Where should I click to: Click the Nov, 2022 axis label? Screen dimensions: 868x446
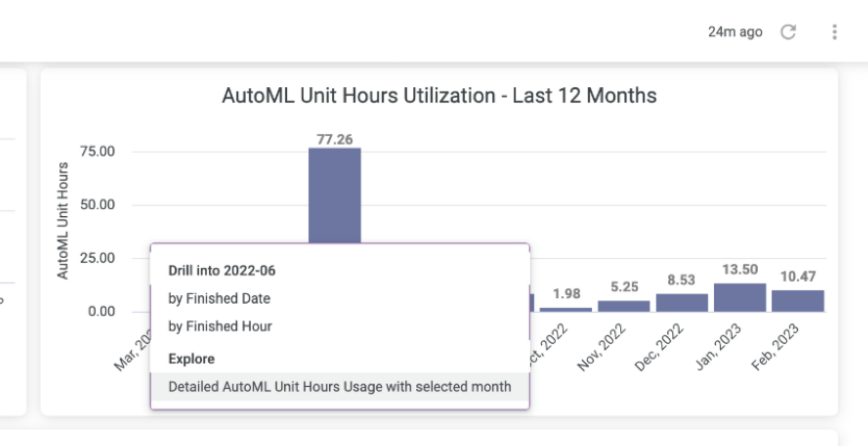tap(602, 347)
